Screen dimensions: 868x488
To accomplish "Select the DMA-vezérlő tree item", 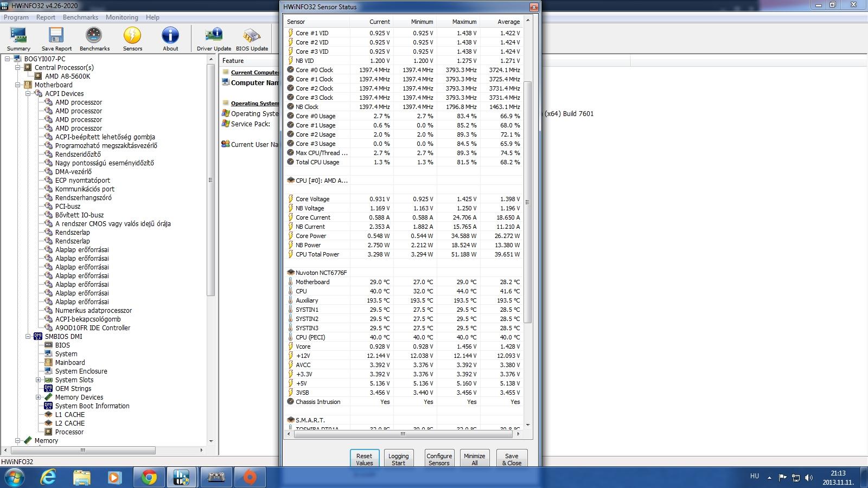I will point(73,172).
